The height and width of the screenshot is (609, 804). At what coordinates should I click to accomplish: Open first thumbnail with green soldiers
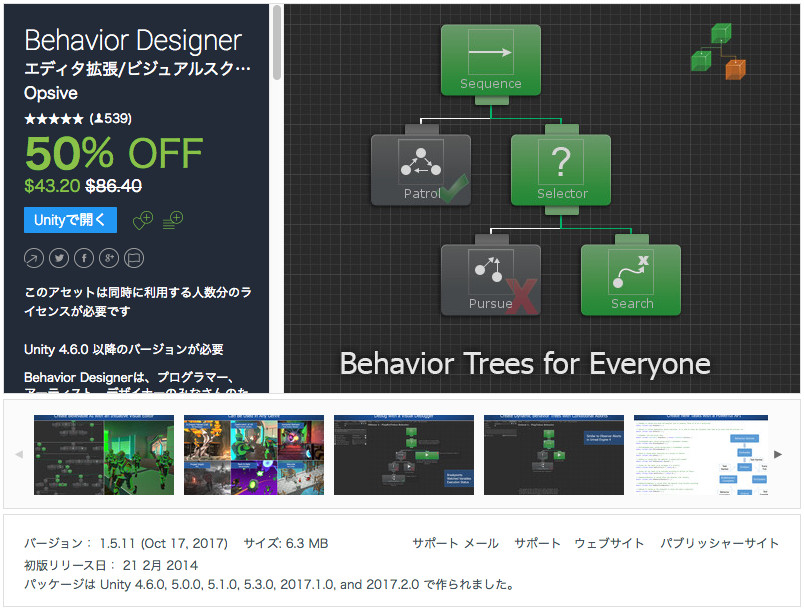tap(104, 455)
